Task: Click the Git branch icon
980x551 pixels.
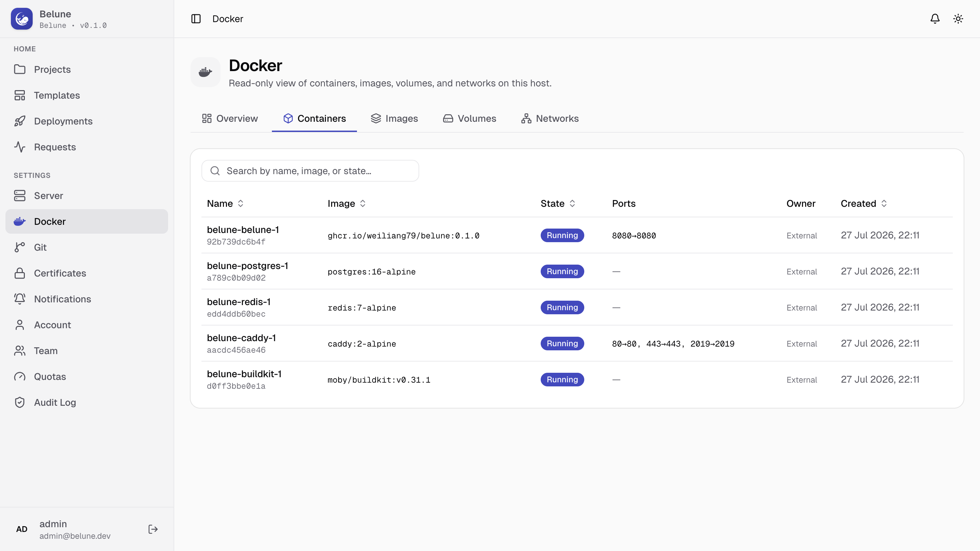Action: tap(20, 247)
